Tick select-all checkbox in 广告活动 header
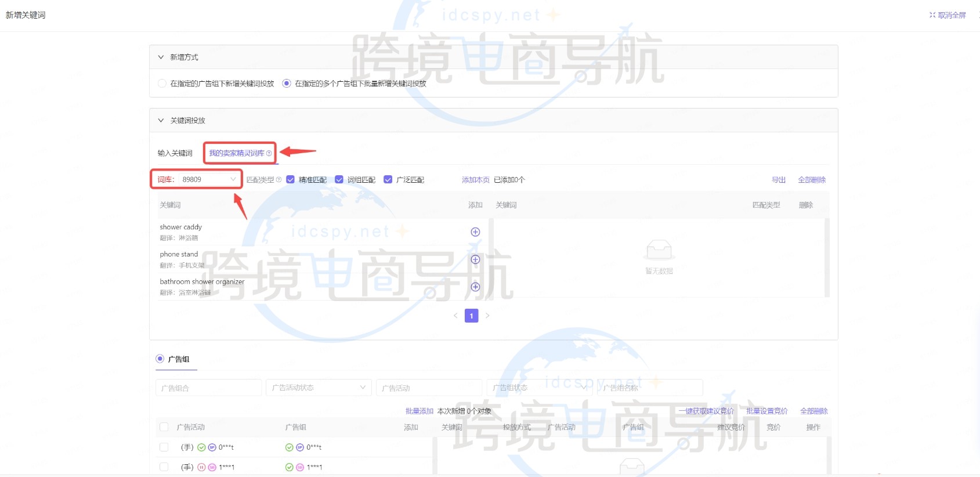Viewport: 980px width, 477px height. click(x=164, y=427)
